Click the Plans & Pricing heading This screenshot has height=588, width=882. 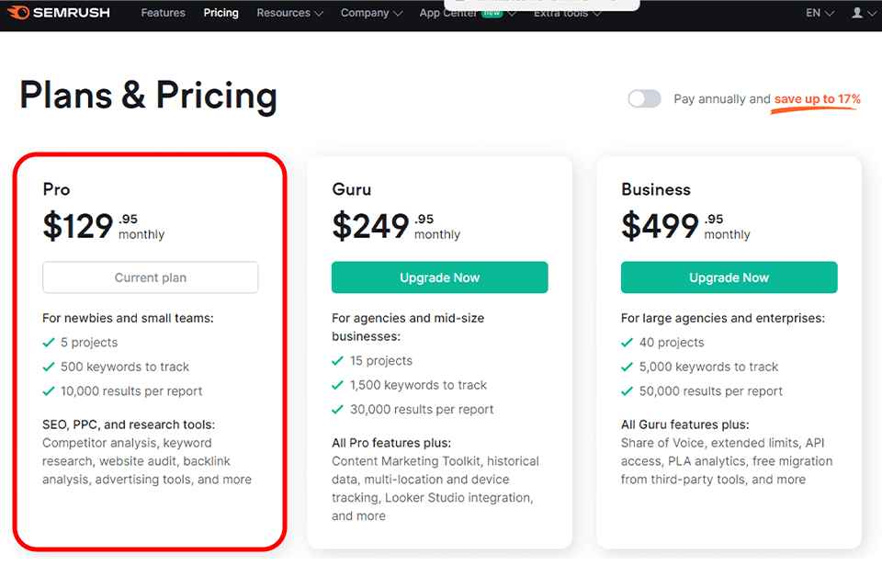pos(148,96)
